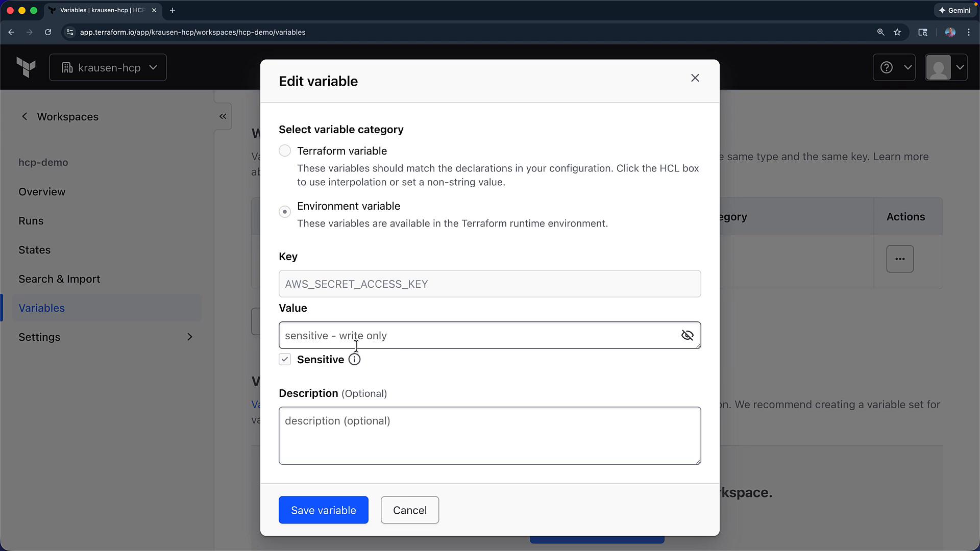
Task: Click the Gemini button
Action: (955, 10)
